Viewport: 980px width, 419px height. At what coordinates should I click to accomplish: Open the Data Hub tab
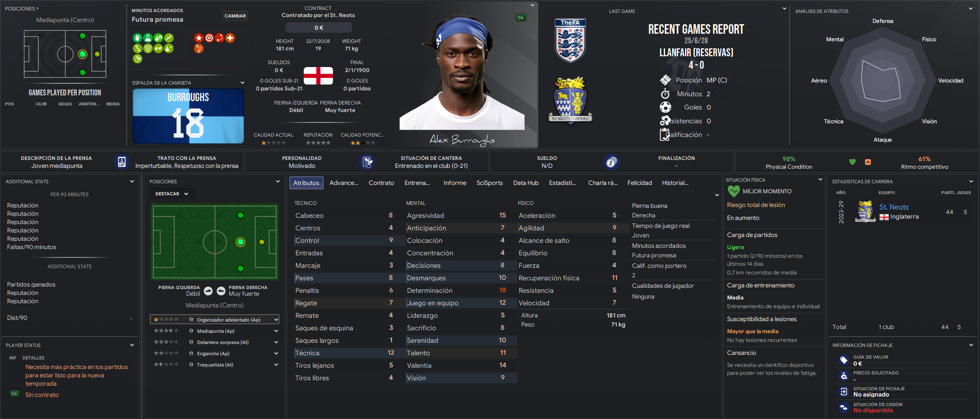point(526,183)
